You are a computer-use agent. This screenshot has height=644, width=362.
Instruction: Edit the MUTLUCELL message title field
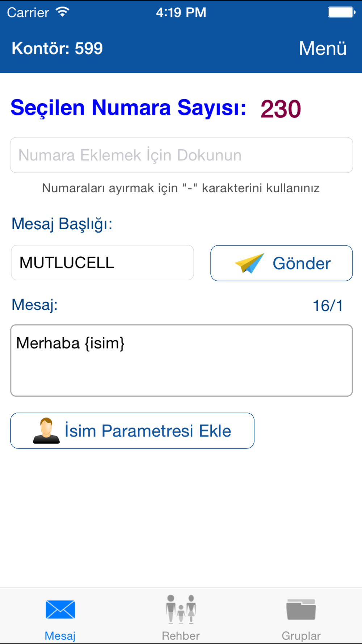pyautogui.click(x=102, y=263)
